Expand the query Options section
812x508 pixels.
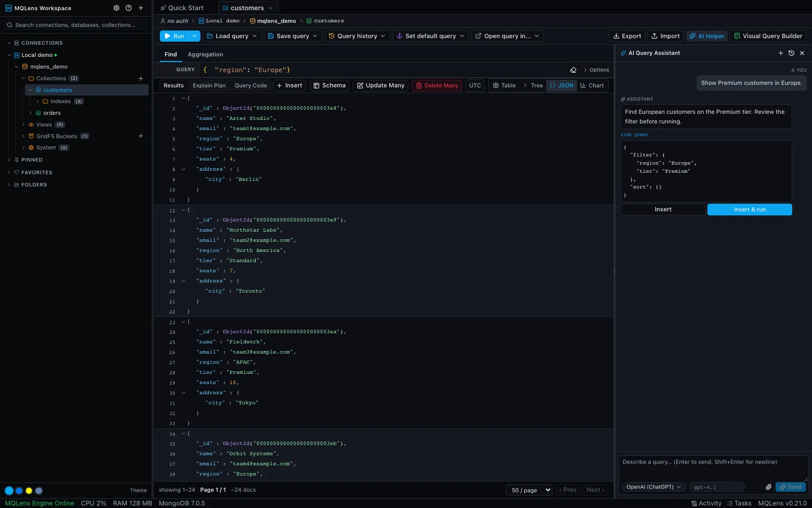click(x=596, y=70)
